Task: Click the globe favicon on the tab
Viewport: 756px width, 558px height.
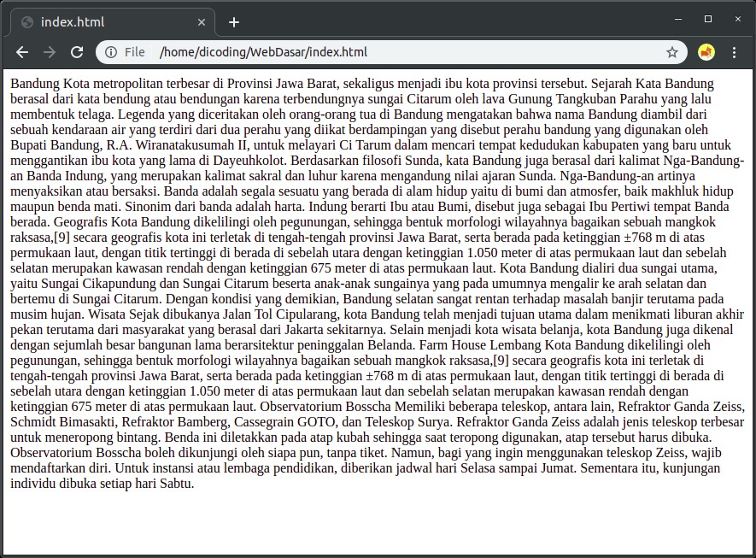Action: click(27, 22)
